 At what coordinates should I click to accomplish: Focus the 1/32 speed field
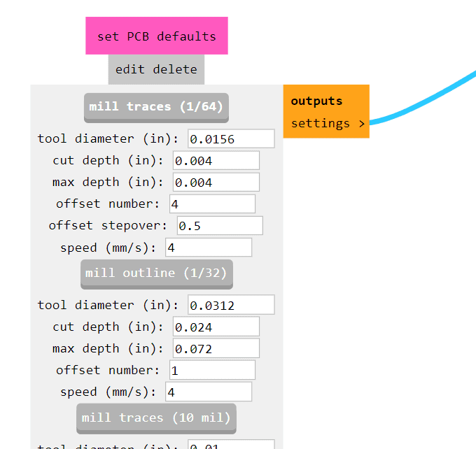point(209,392)
